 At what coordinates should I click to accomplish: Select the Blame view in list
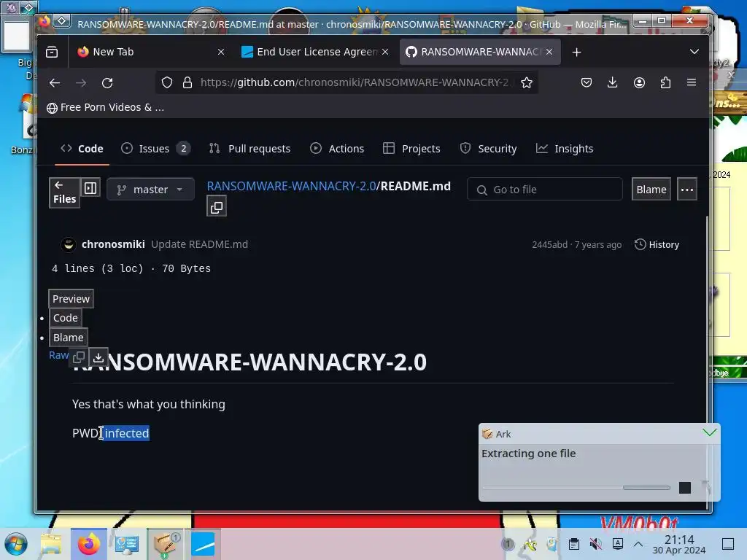[68, 338]
